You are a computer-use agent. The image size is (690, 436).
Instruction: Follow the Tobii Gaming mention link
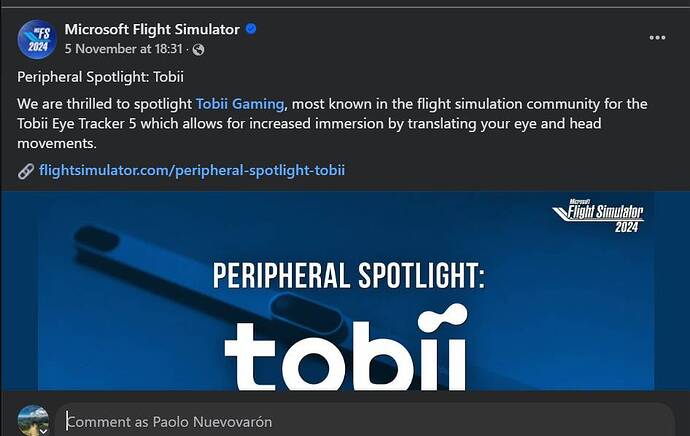click(240, 104)
